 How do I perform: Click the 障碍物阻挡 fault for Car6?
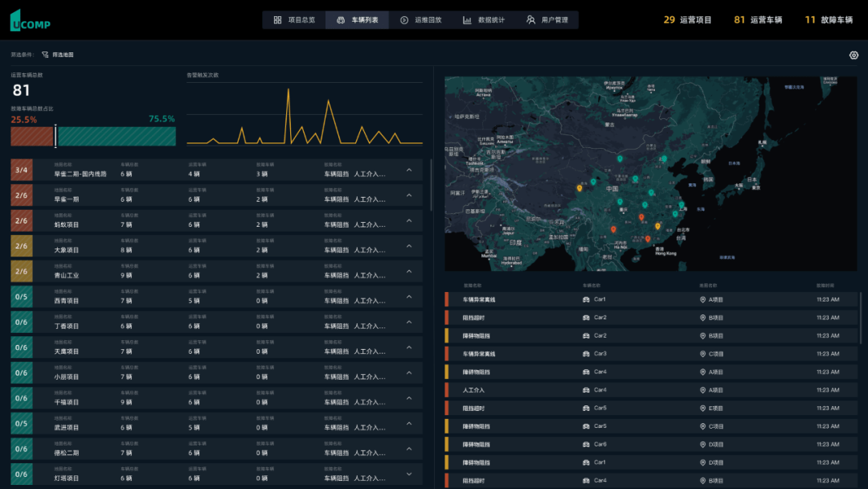pos(476,445)
